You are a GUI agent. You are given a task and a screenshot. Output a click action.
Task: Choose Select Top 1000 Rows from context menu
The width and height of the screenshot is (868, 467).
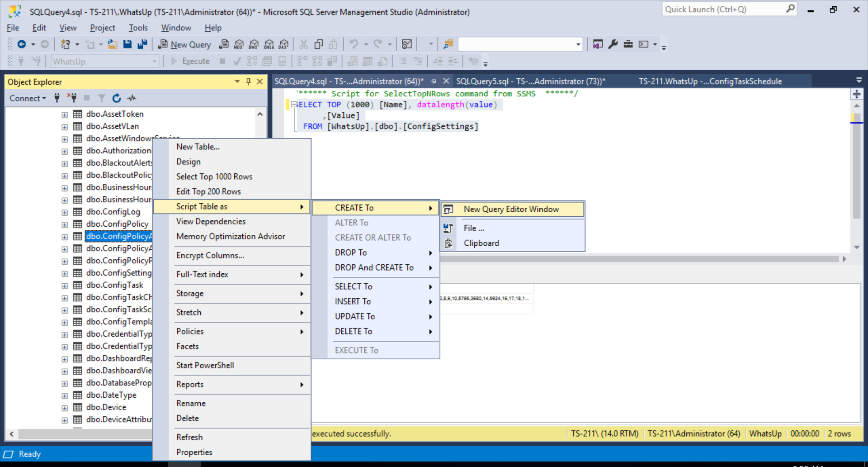pyautogui.click(x=214, y=176)
